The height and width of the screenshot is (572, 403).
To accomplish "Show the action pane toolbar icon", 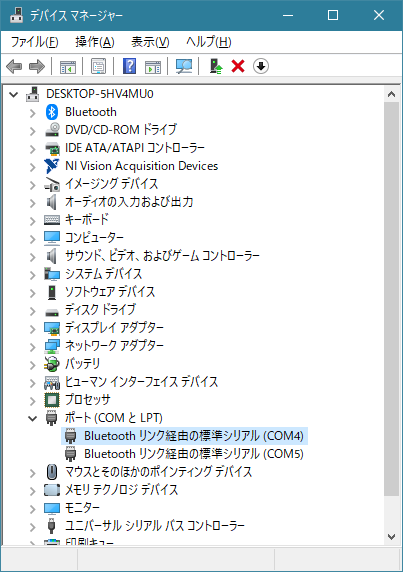I will click(153, 66).
